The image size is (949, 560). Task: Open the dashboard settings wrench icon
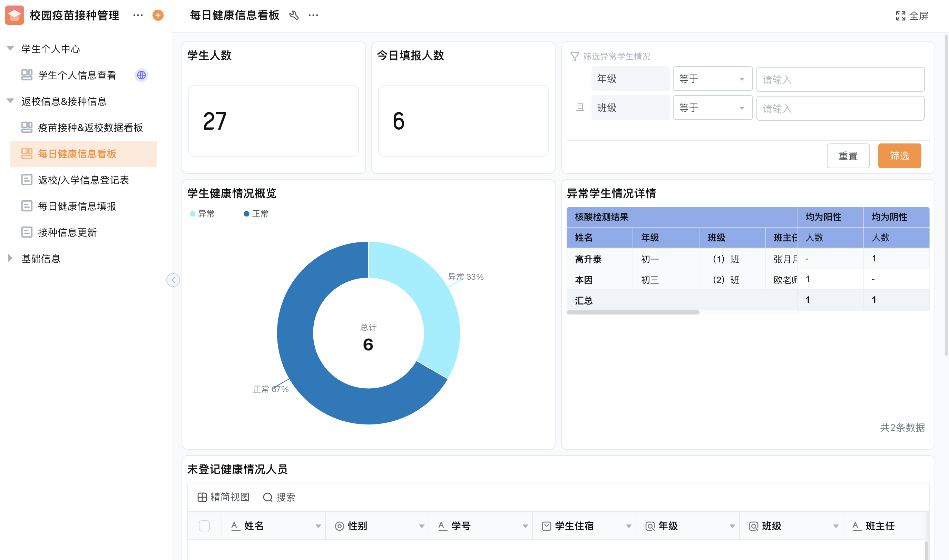click(294, 15)
